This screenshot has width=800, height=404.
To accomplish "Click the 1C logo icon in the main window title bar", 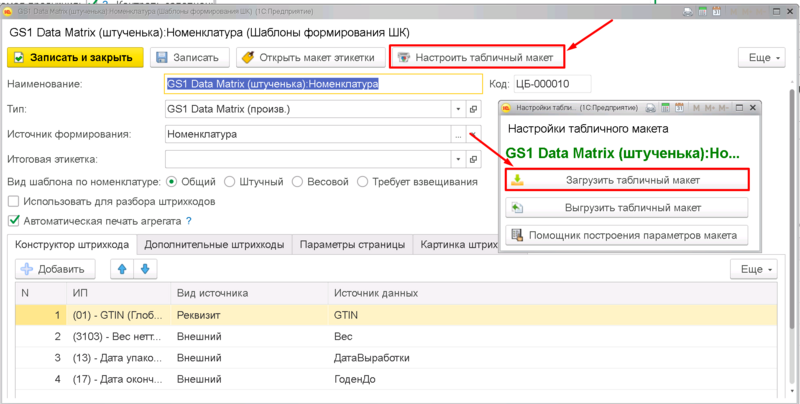I will coord(8,11).
